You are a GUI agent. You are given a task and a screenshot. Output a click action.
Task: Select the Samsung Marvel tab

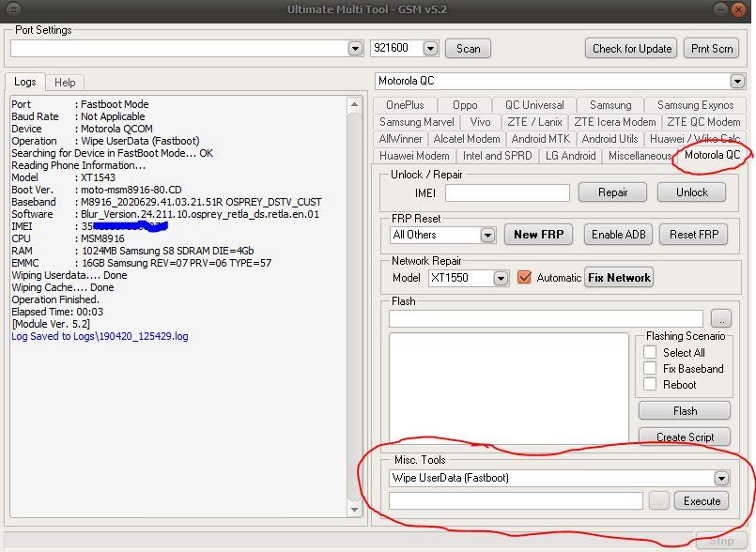click(417, 122)
